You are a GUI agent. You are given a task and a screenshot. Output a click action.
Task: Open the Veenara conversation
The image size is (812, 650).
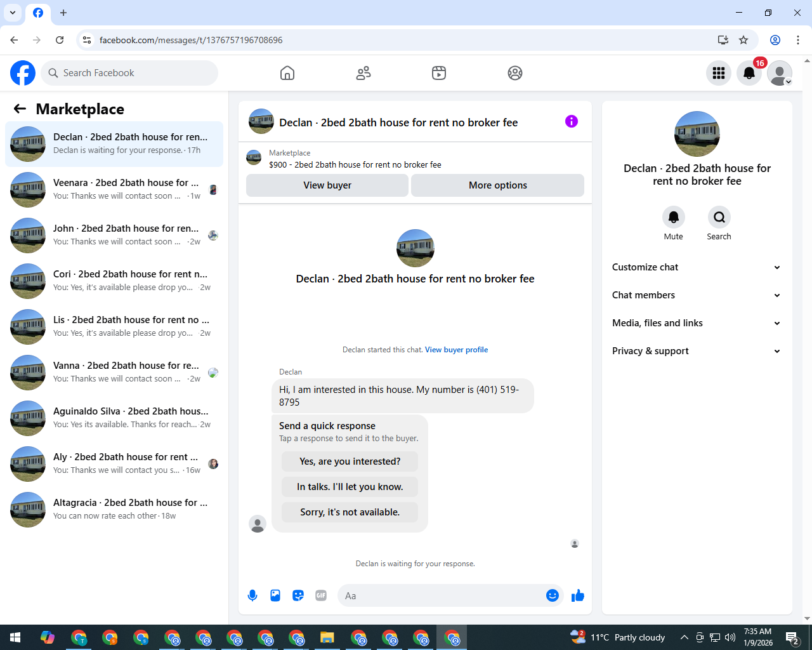pos(114,190)
